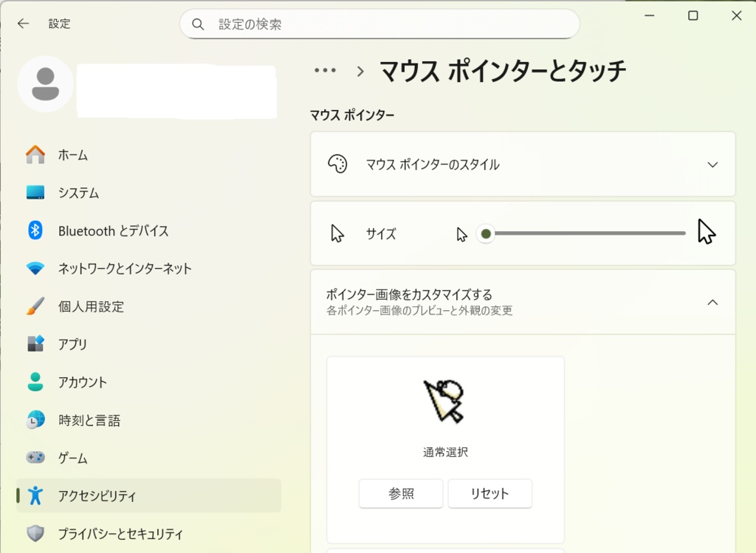Go back using the arrow at top left

click(23, 23)
